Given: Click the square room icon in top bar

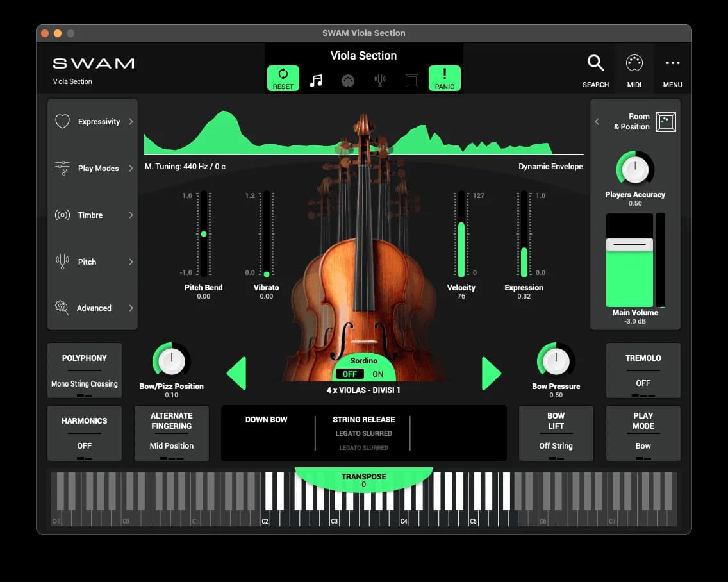Looking at the screenshot, I should tap(412, 81).
